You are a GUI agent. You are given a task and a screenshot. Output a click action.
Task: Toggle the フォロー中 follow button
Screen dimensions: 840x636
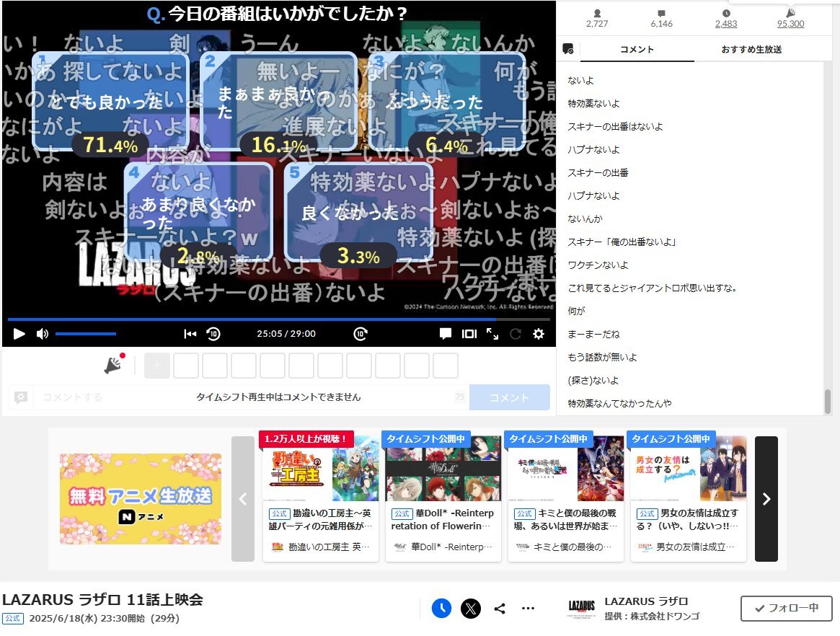(x=787, y=608)
